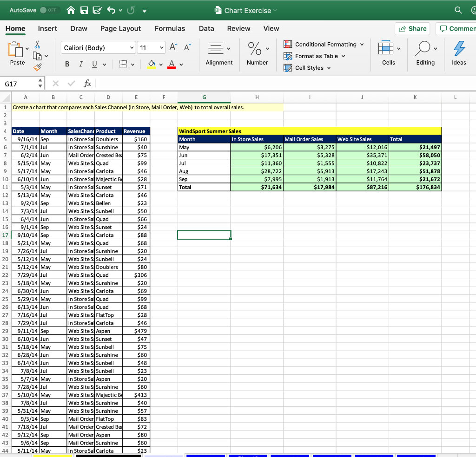Open the Calibri (Body) font dropdown
This screenshot has width=476, height=457.
(98, 47)
